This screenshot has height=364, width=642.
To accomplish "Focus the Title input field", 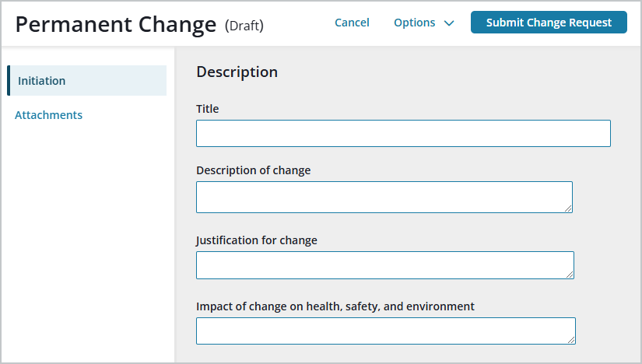I will (403, 134).
